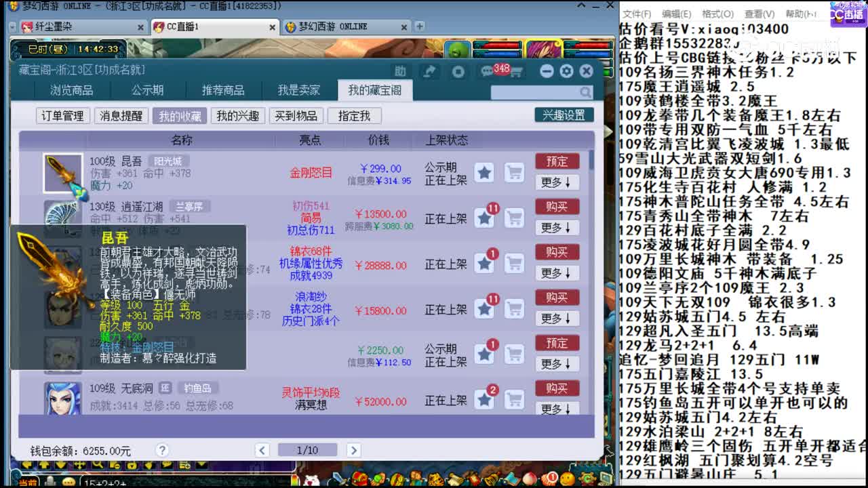868x488 pixels.
Task: Add the ¥15800.00 item to cart
Action: tap(514, 309)
